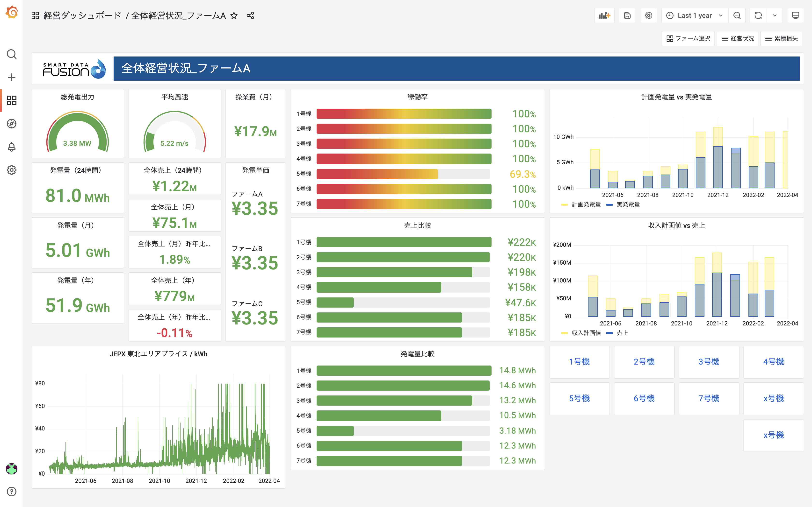The image size is (812, 507).
Task: Open Alerting bell in sidebar
Action: pyautogui.click(x=11, y=147)
